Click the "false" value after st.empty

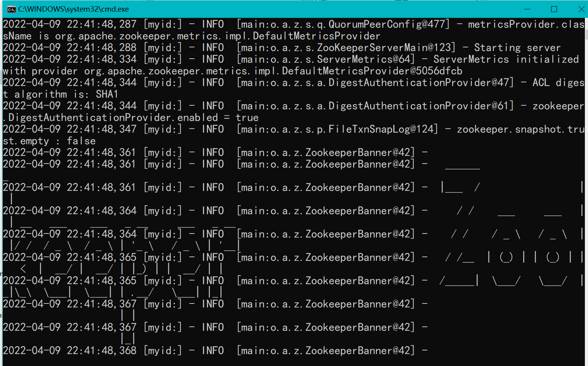pos(81,141)
